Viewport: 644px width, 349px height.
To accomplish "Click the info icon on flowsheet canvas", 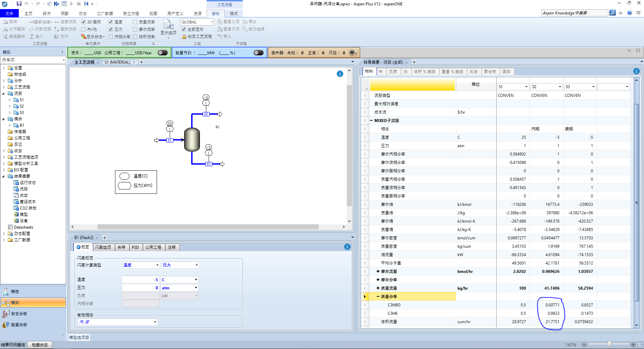I will click(340, 74).
